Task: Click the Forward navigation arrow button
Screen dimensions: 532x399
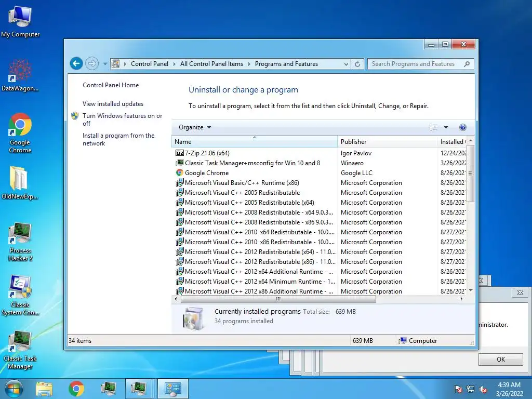Action: click(x=91, y=63)
